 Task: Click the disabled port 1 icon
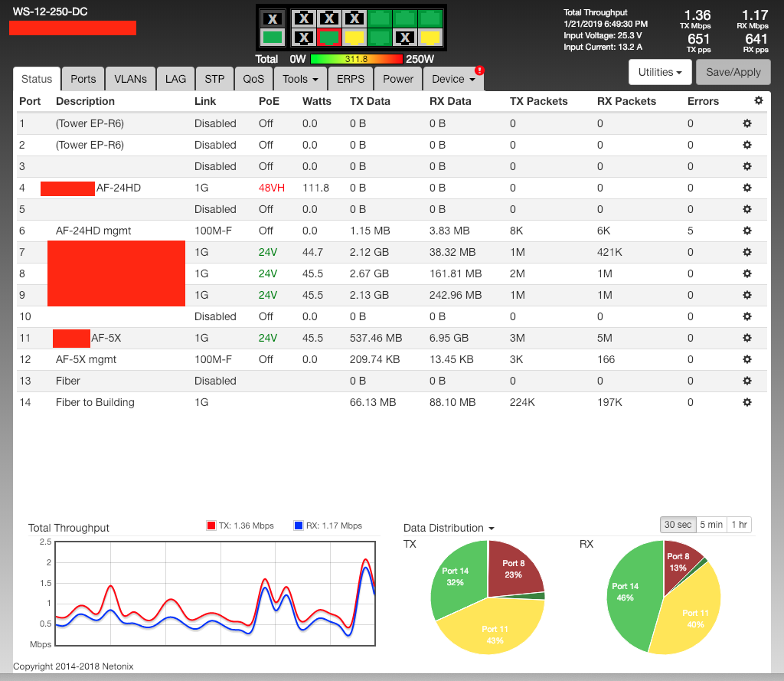(304, 18)
